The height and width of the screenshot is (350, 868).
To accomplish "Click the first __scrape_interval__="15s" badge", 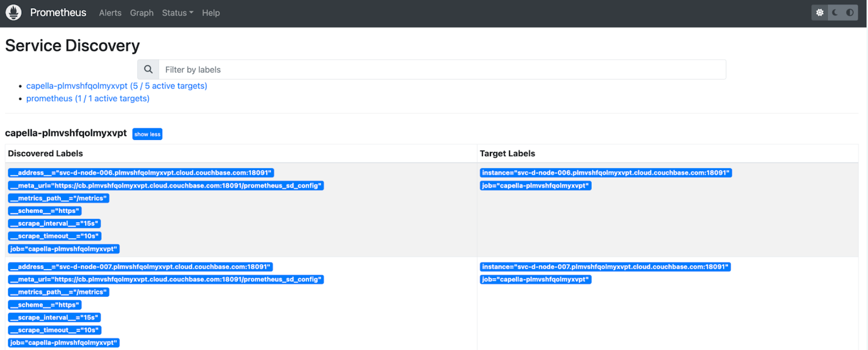I will click(x=54, y=224).
